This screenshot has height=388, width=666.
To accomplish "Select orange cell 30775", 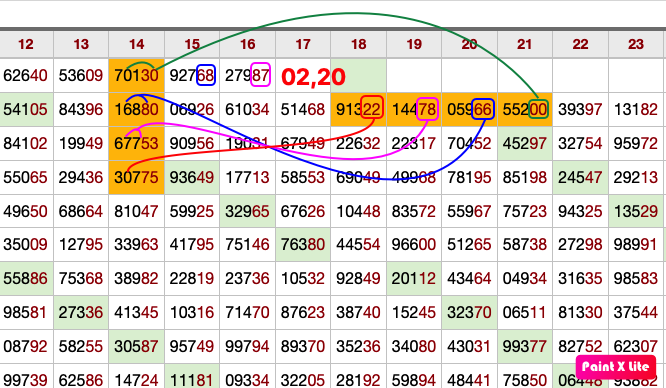I will coord(137,178).
